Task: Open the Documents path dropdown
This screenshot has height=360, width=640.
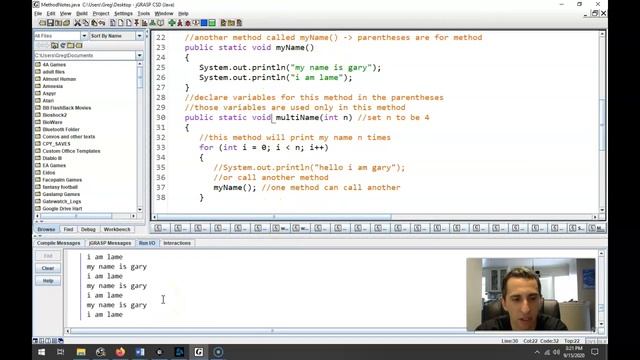Action: (139, 55)
